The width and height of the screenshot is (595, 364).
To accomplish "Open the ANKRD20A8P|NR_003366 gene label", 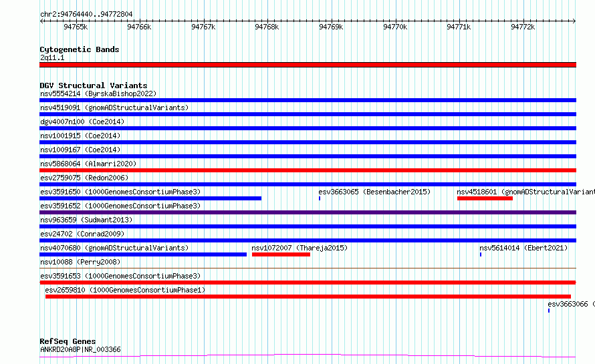I will [x=80, y=349].
